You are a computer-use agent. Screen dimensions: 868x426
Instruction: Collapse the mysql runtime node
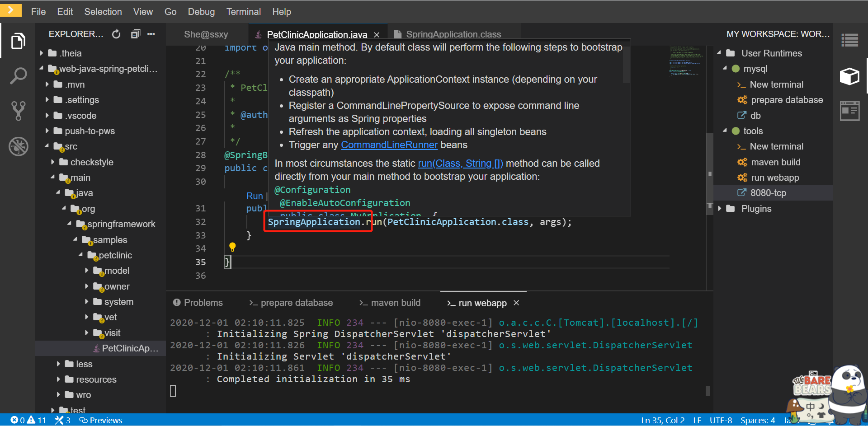[725, 69]
